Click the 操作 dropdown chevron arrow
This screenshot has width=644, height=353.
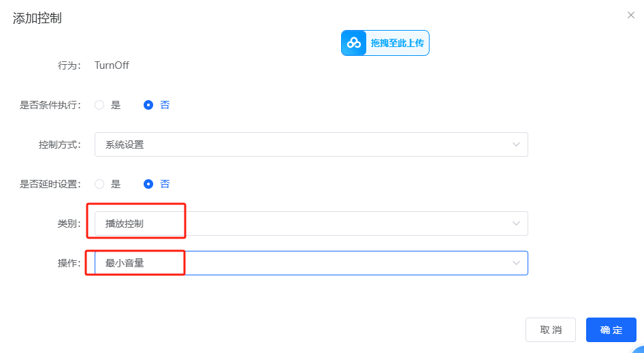click(516, 263)
